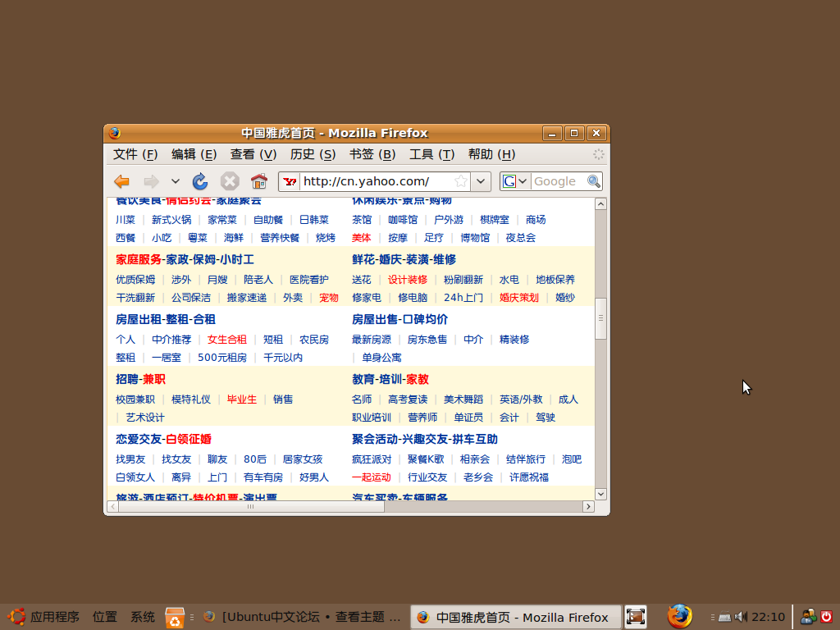Open the 新式火锅 link

[x=171, y=220]
